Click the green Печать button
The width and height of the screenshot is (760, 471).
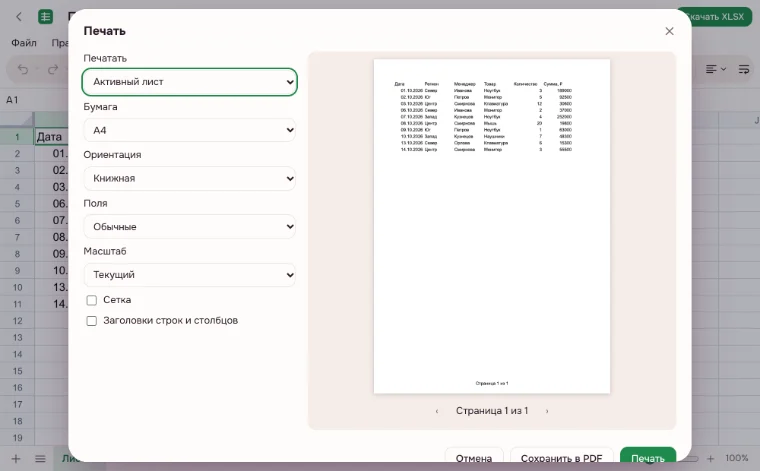click(x=648, y=457)
